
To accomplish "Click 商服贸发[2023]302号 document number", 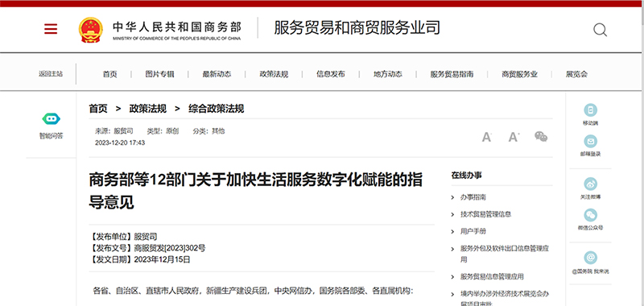I will [170, 248].
